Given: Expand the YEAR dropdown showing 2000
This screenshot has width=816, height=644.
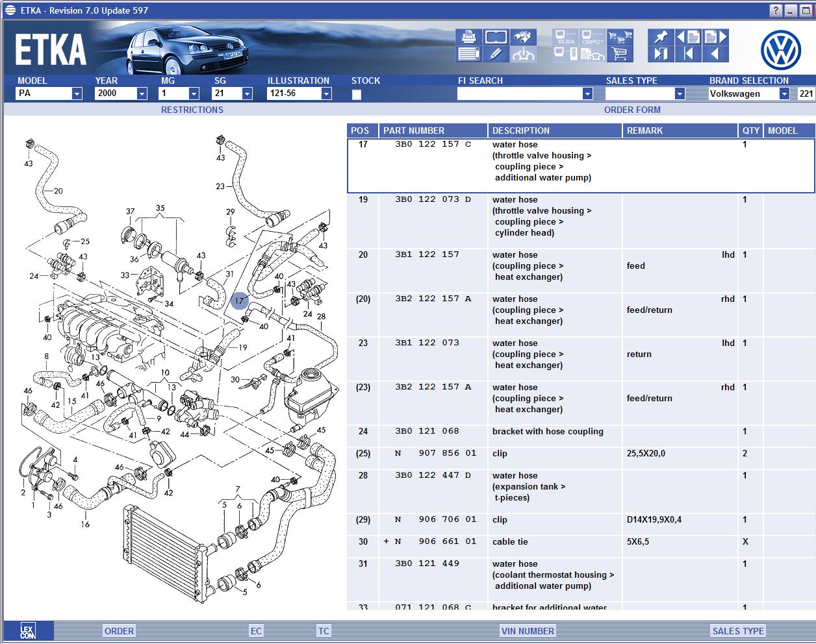Looking at the screenshot, I should point(142,93).
